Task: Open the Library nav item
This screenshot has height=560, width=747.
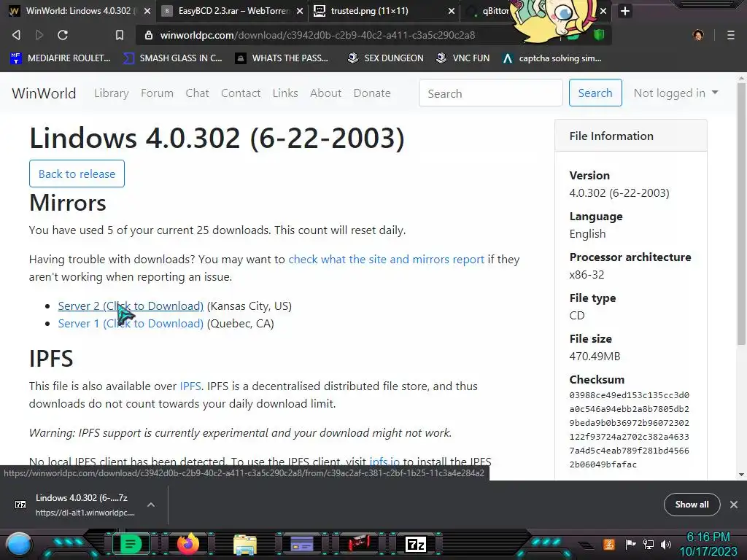Action: pos(112,93)
